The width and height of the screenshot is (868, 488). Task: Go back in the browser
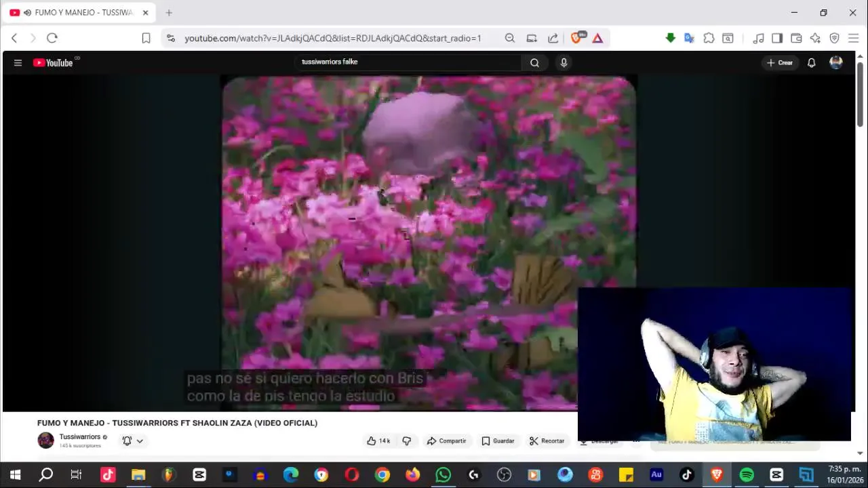[x=14, y=39]
